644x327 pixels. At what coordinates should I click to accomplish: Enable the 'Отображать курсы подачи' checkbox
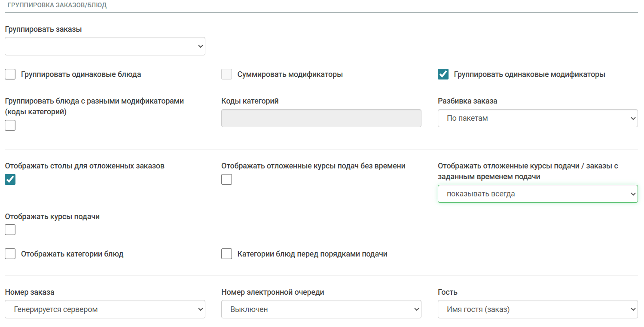tap(10, 230)
